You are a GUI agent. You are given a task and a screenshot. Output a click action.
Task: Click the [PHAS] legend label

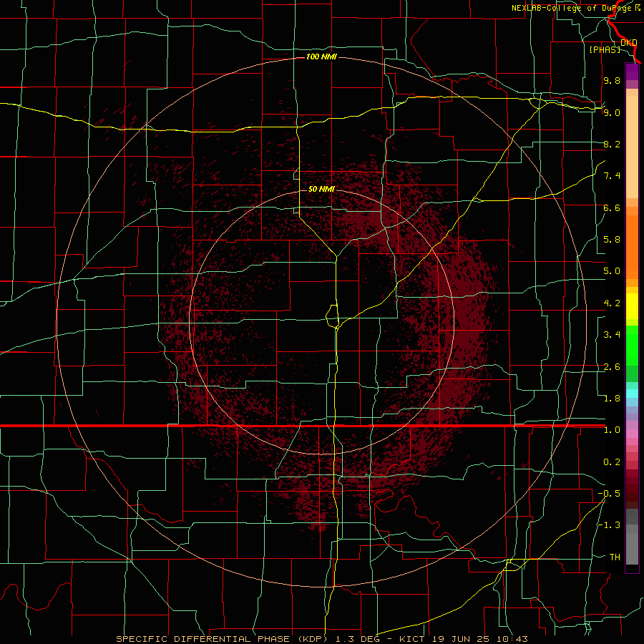pyautogui.click(x=605, y=49)
